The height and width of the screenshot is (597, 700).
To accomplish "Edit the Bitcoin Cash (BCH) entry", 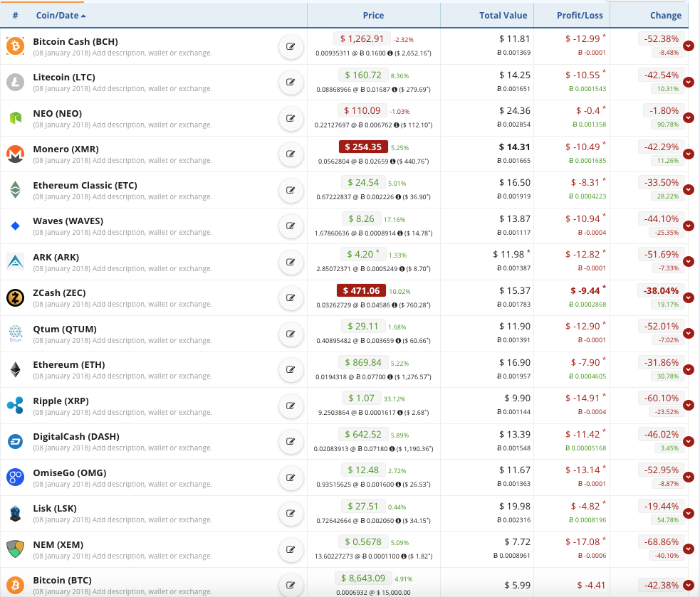I will coord(291,46).
